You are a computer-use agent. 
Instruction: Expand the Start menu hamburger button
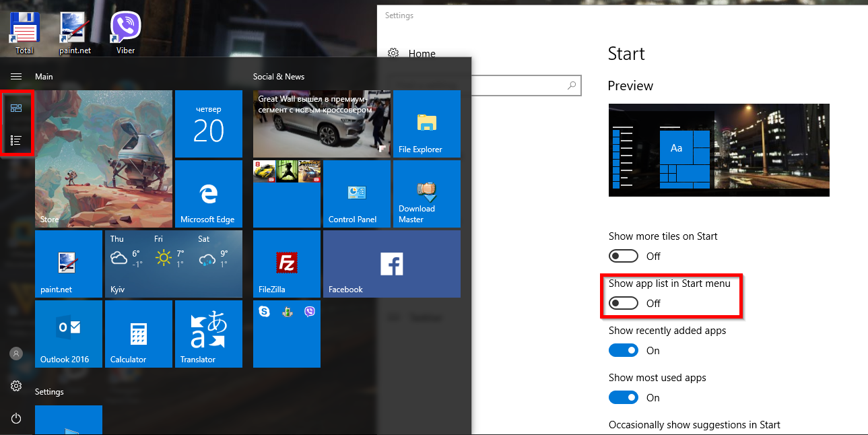(x=16, y=77)
